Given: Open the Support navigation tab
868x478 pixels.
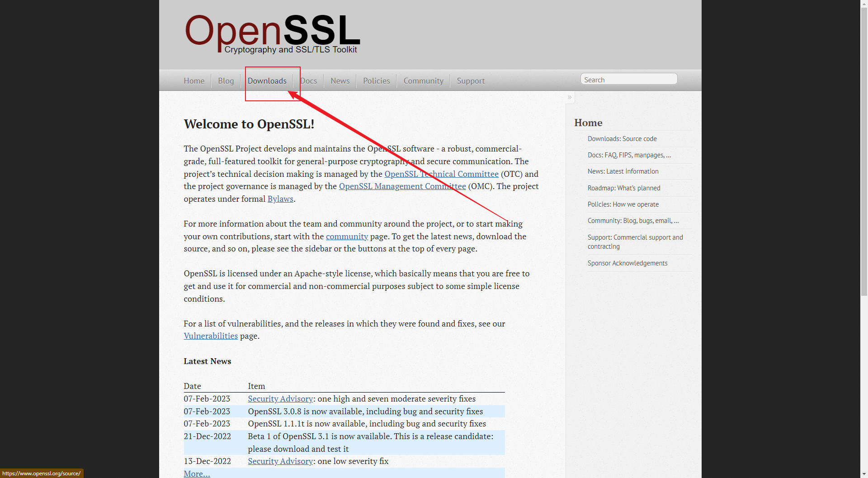Looking at the screenshot, I should [x=471, y=81].
